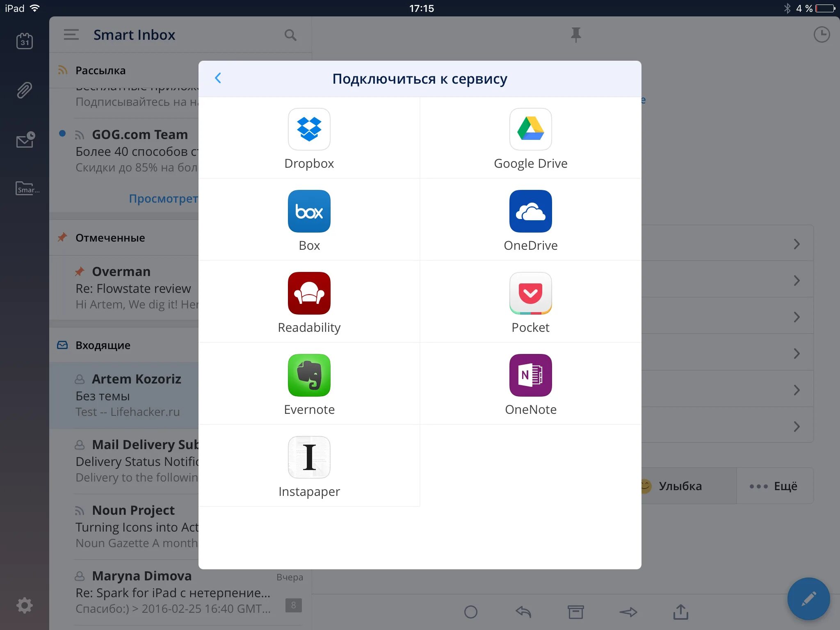Viewport: 840px width, 630px height.
Task: Open the Отмеченные section header
Action: (x=124, y=237)
